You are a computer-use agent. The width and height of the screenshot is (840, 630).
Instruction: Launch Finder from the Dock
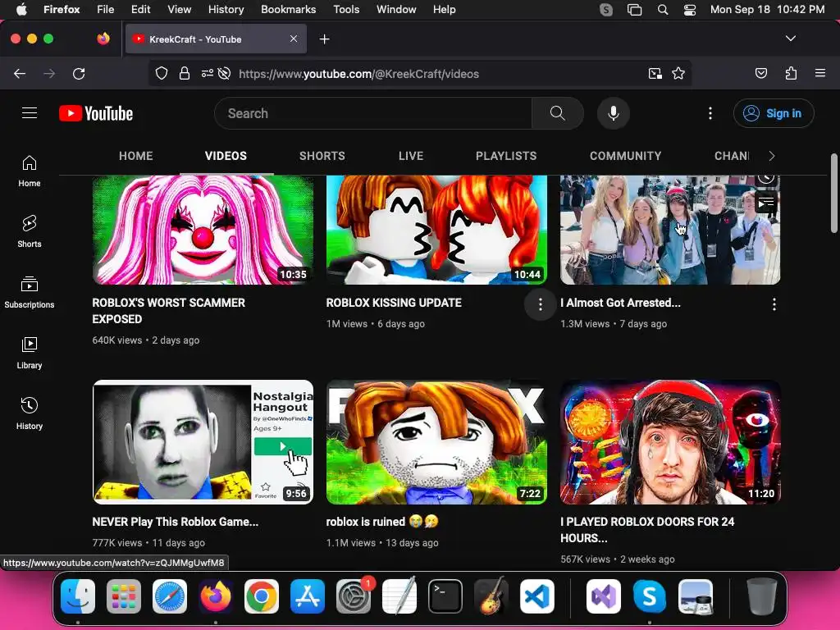click(78, 596)
